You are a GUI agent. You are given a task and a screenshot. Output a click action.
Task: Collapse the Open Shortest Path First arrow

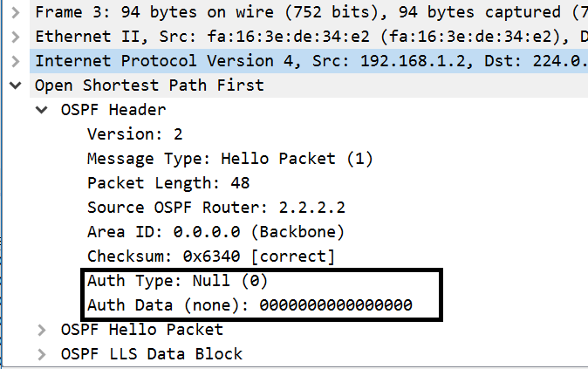(x=15, y=85)
